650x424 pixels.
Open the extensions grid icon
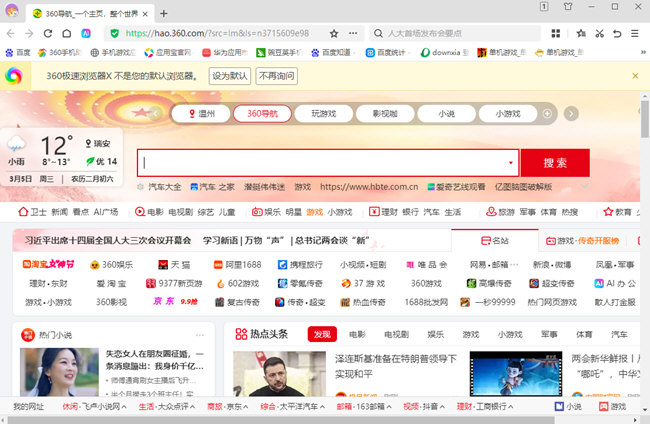point(556,34)
